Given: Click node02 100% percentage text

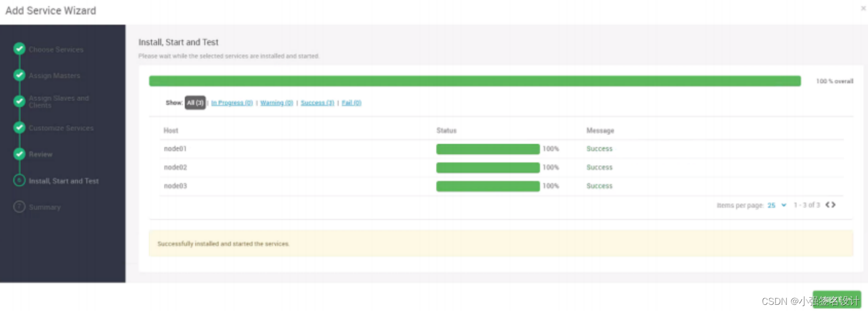Looking at the screenshot, I should pyautogui.click(x=551, y=167).
